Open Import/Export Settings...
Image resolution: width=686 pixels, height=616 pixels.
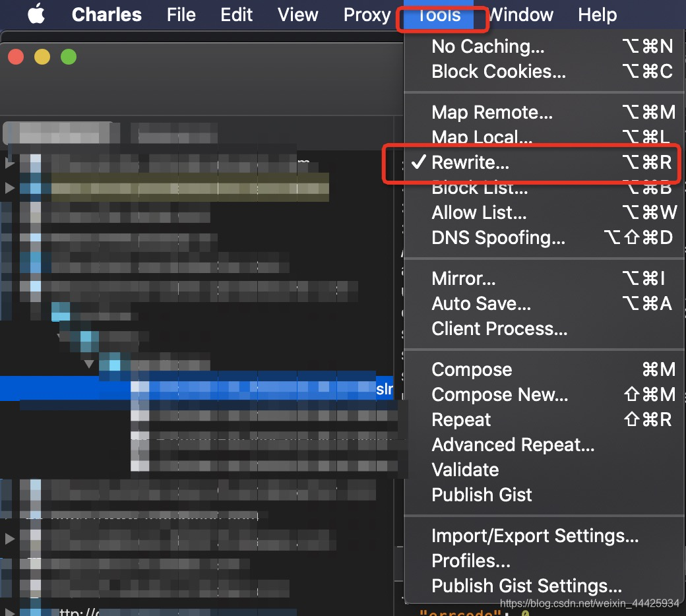coord(544,536)
